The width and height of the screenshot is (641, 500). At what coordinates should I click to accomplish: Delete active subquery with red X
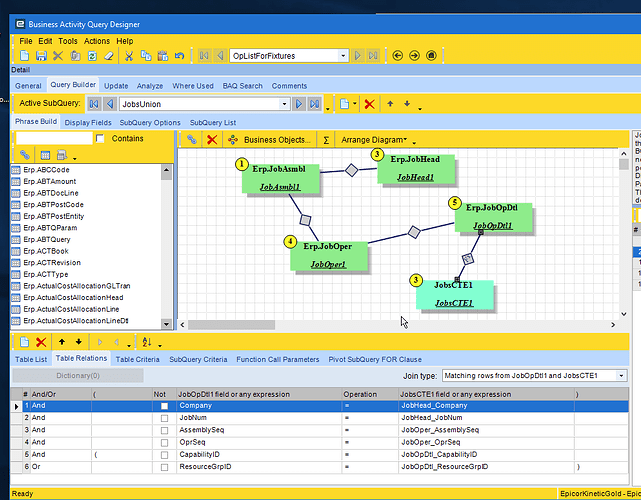(x=370, y=104)
